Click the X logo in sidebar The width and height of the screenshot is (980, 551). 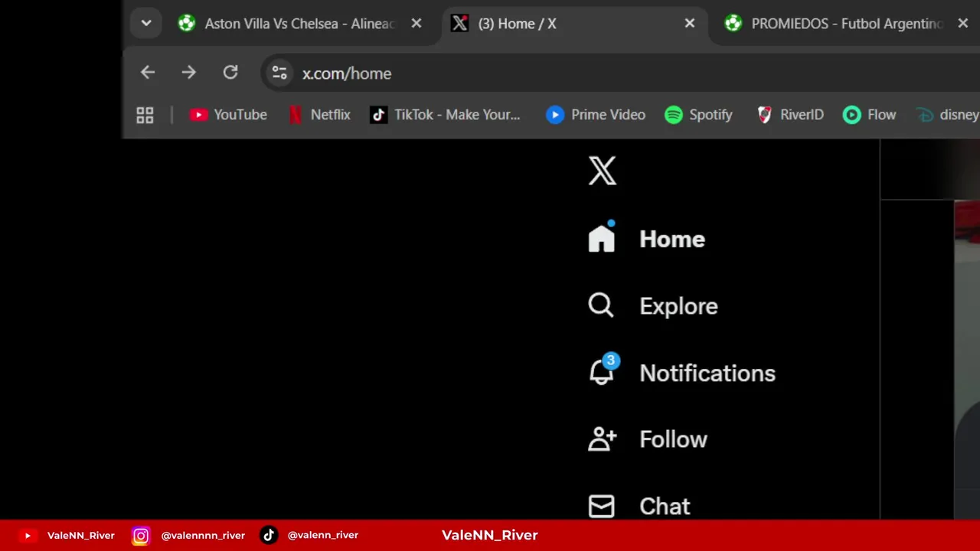coord(603,171)
